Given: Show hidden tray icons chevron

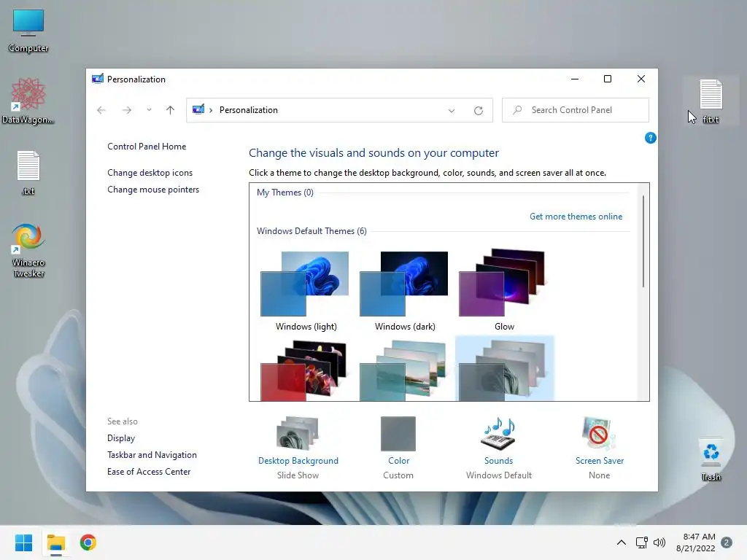Looking at the screenshot, I should 622,542.
